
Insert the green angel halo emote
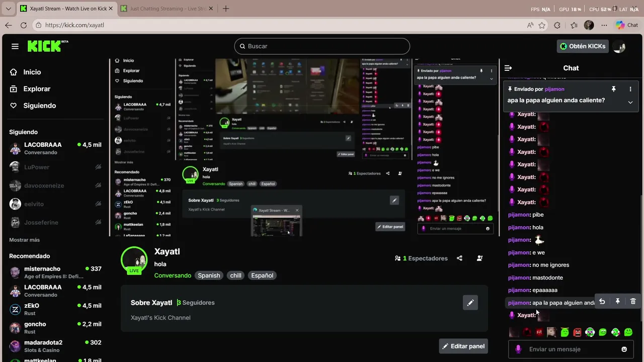pos(565,332)
